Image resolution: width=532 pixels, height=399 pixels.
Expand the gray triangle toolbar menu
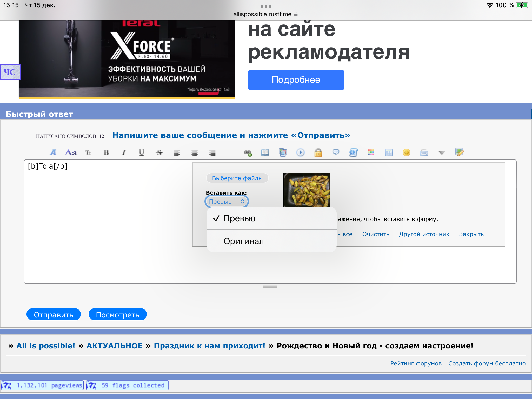(x=442, y=153)
